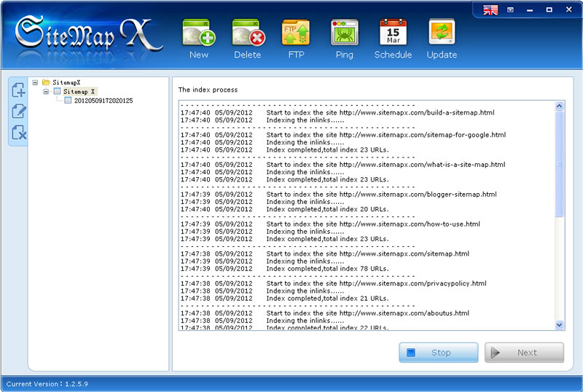Click the add document sidebar icon
Image resolution: width=583 pixels, height=392 pixels.
pos(19,90)
